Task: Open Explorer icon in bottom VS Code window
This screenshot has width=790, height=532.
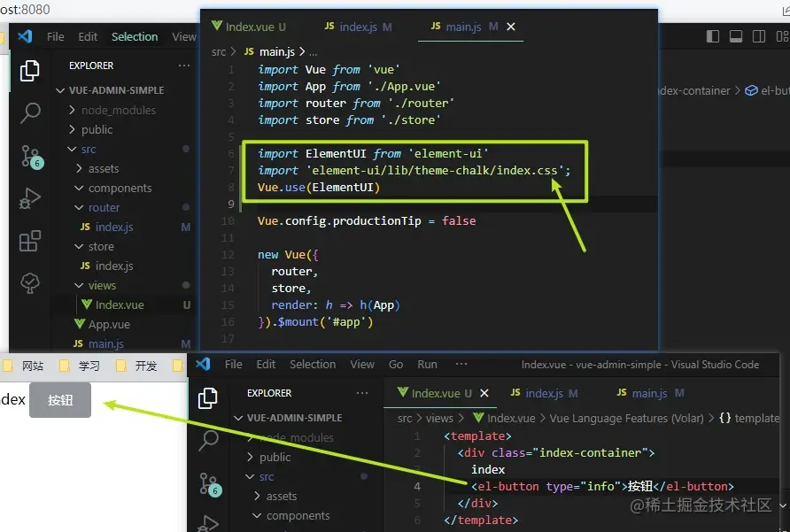Action: coord(207,398)
